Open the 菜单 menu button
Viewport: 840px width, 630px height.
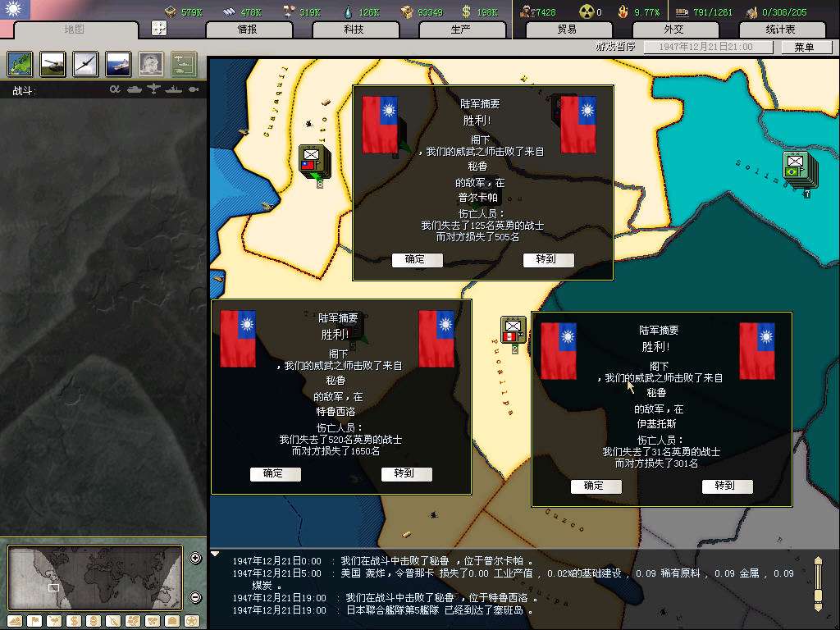[803, 47]
